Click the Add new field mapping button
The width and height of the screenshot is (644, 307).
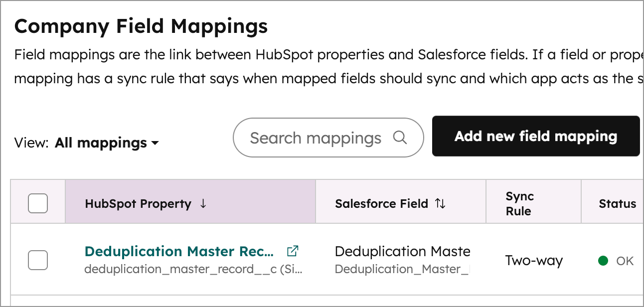click(x=536, y=136)
